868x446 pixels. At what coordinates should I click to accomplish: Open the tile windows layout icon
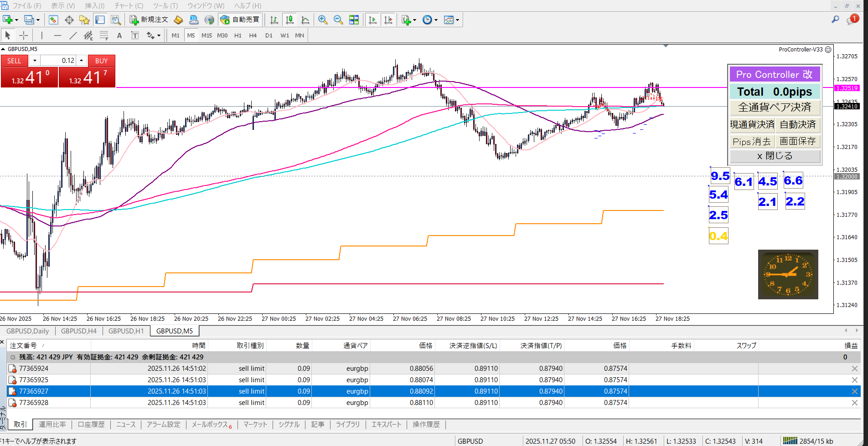tap(354, 20)
